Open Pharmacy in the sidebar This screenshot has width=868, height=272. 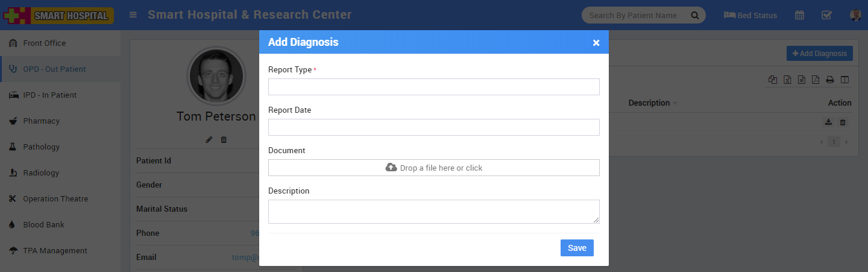pyautogui.click(x=41, y=121)
